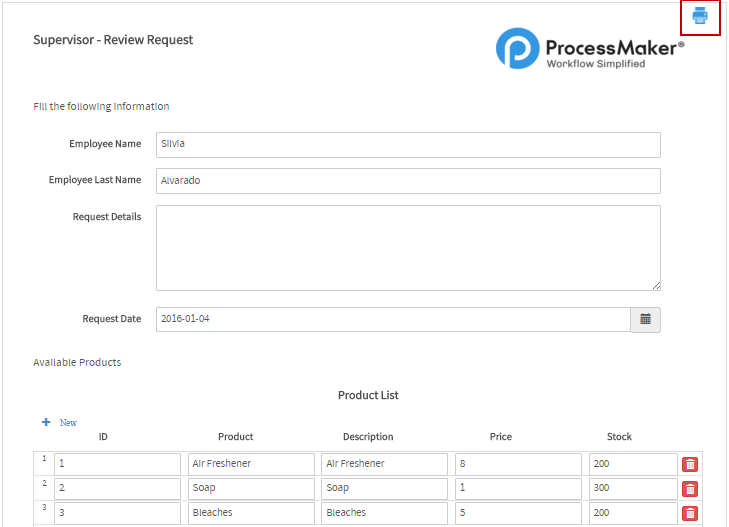The width and height of the screenshot is (729, 527).
Task: Delete the Bleaches product row
Action: pyautogui.click(x=689, y=513)
